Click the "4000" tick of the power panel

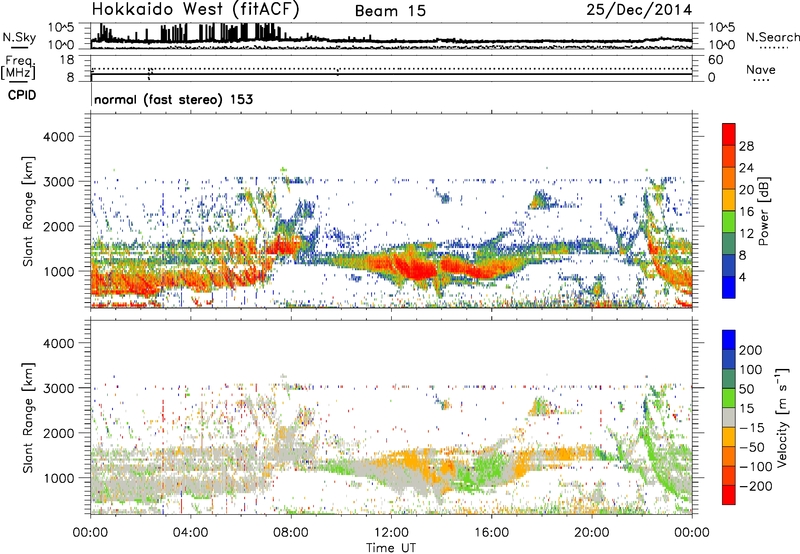tap(58, 137)
